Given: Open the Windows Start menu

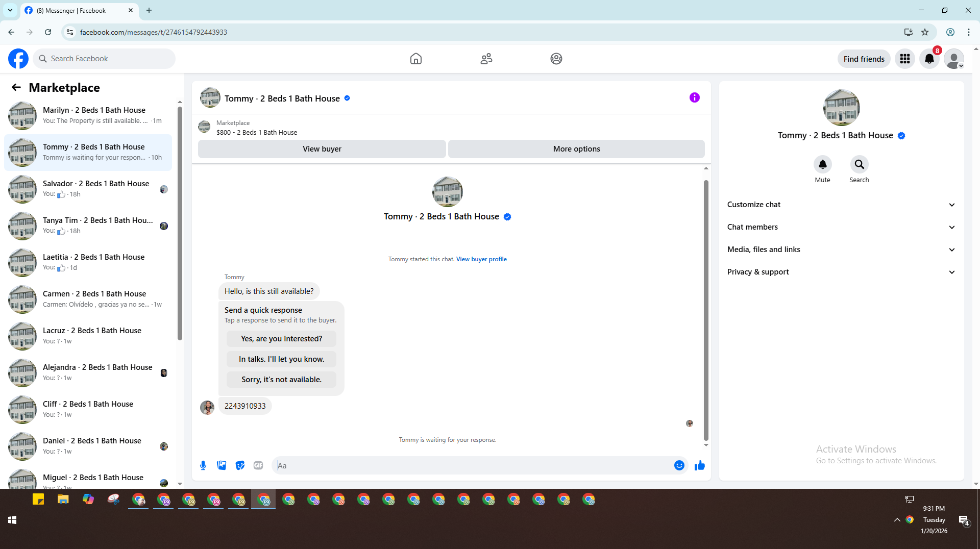Looking at the screenshot, I should tap(12, 519).
